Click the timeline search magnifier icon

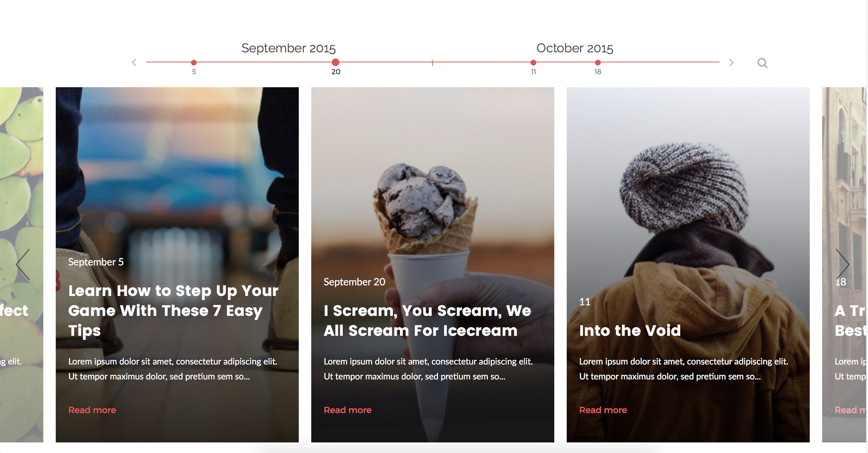point(762,63)
